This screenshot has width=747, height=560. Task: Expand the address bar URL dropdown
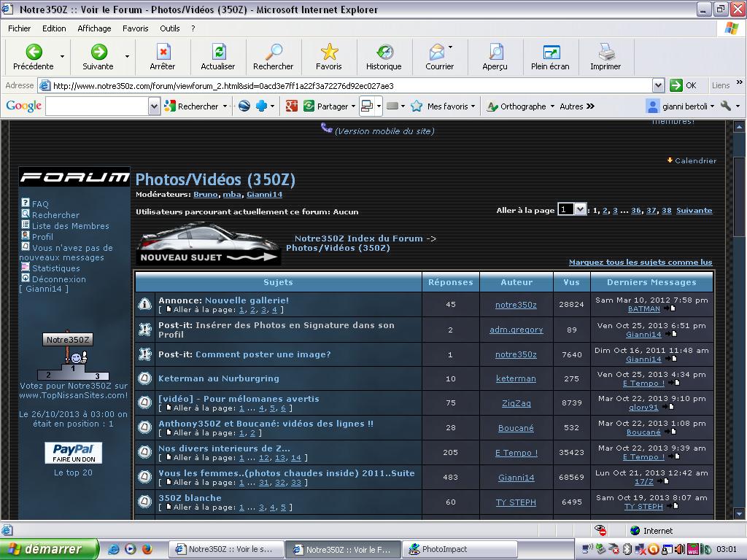pyautogui.click(x=658, y=85)
